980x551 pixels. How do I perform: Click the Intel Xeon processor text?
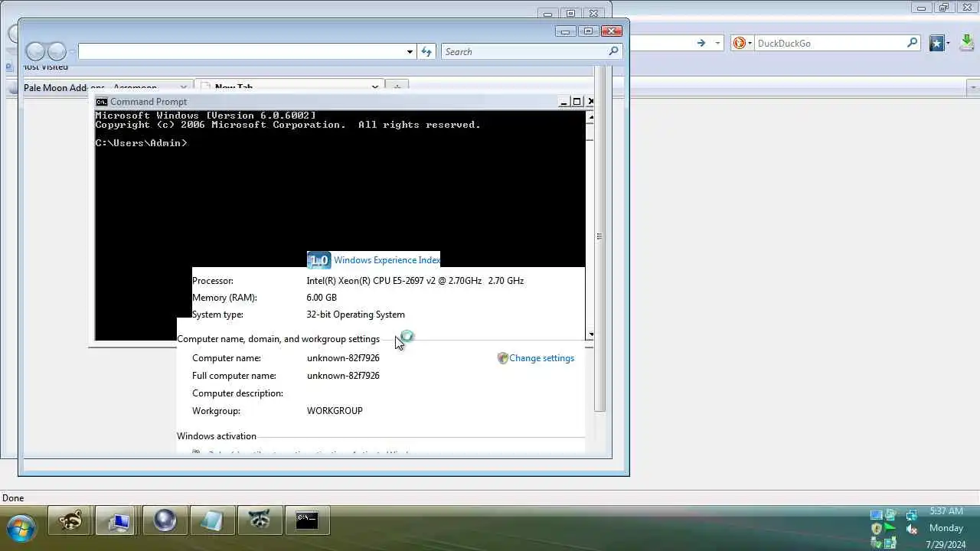pyautogui.click(x=415, y=281)
